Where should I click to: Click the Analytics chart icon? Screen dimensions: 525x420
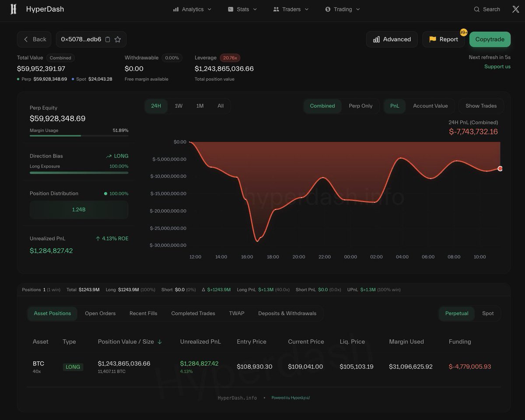[176, 9]
